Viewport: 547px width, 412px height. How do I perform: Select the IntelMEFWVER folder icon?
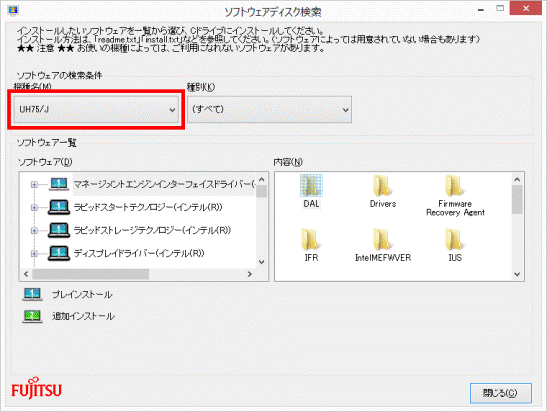(x=383, y=240)
